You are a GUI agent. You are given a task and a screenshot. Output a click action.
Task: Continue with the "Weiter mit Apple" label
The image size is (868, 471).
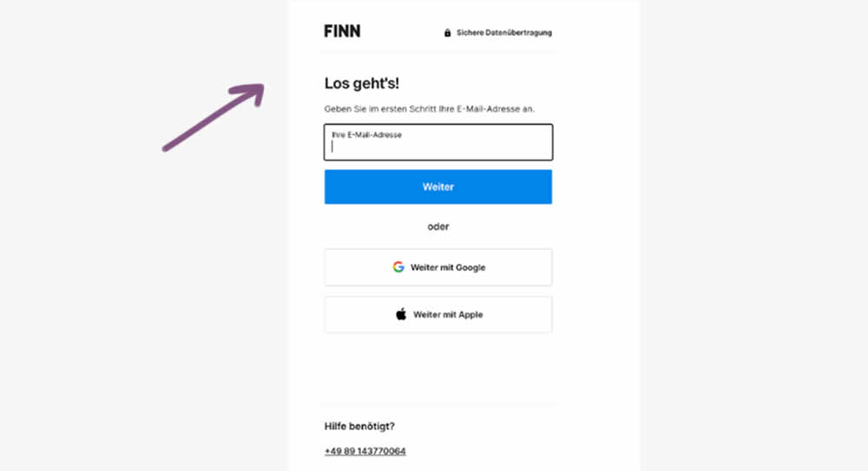click(x=448, y=314)
